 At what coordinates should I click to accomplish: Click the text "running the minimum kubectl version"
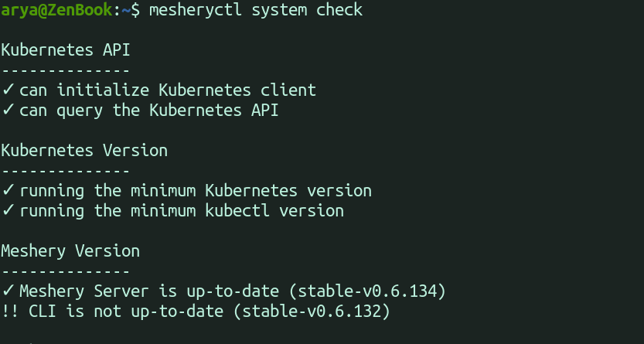[182, 210]
